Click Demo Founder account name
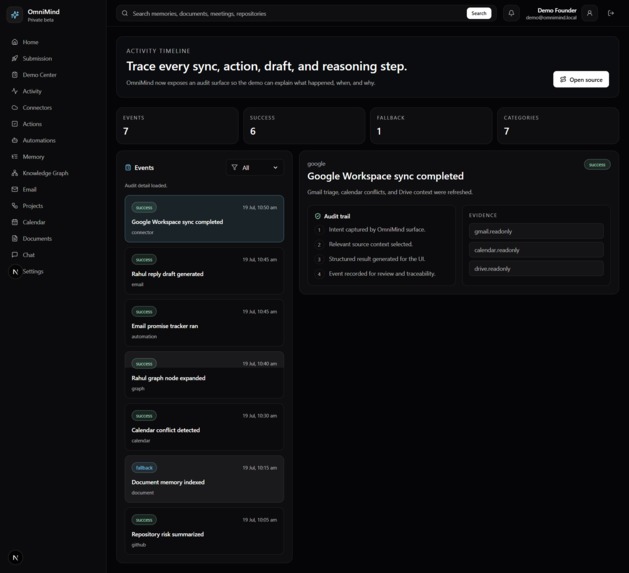629x573 pixels. click(557, 10)
